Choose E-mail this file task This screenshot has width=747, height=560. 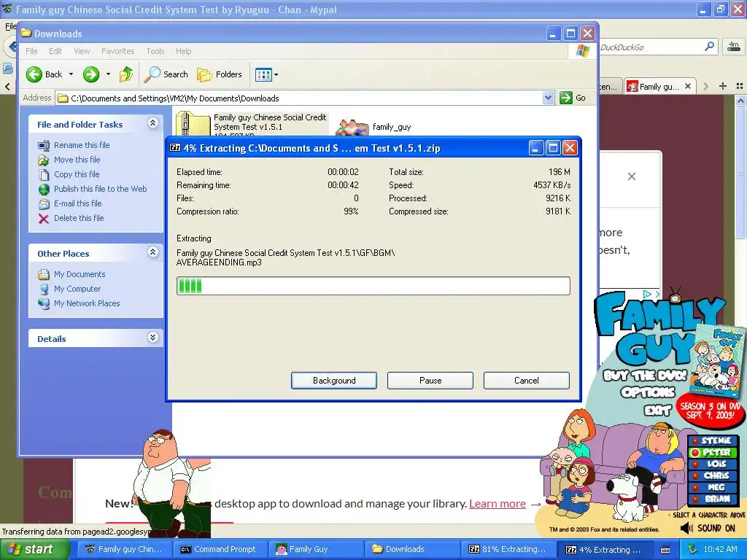tap(77, 203)
